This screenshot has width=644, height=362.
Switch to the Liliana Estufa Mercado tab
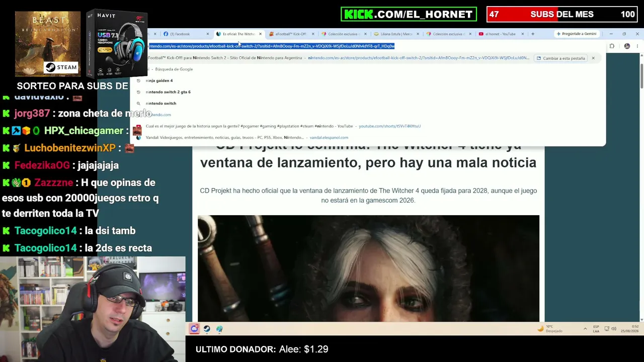point(396,34)
